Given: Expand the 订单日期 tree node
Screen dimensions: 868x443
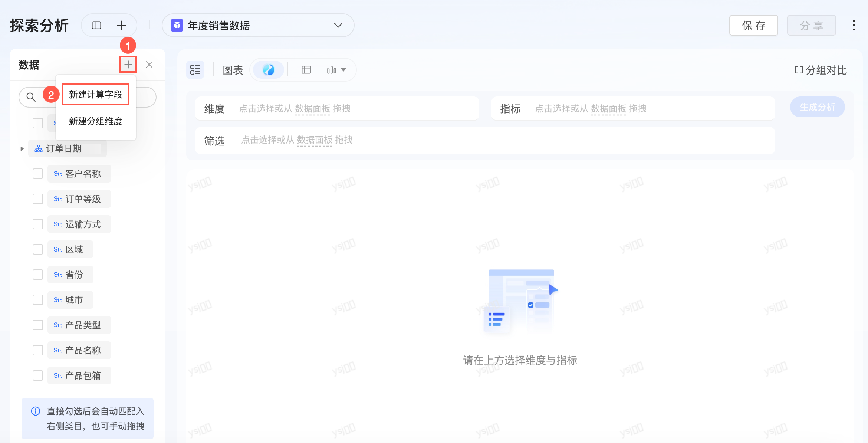Looking at the screenshot, I should click(x=22, y=149).
